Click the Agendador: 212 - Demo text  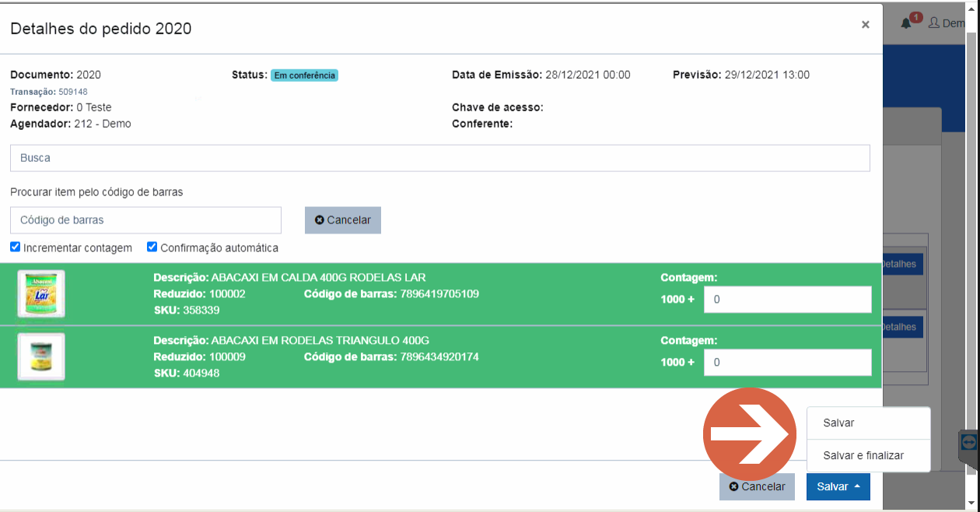coord(71,124)
